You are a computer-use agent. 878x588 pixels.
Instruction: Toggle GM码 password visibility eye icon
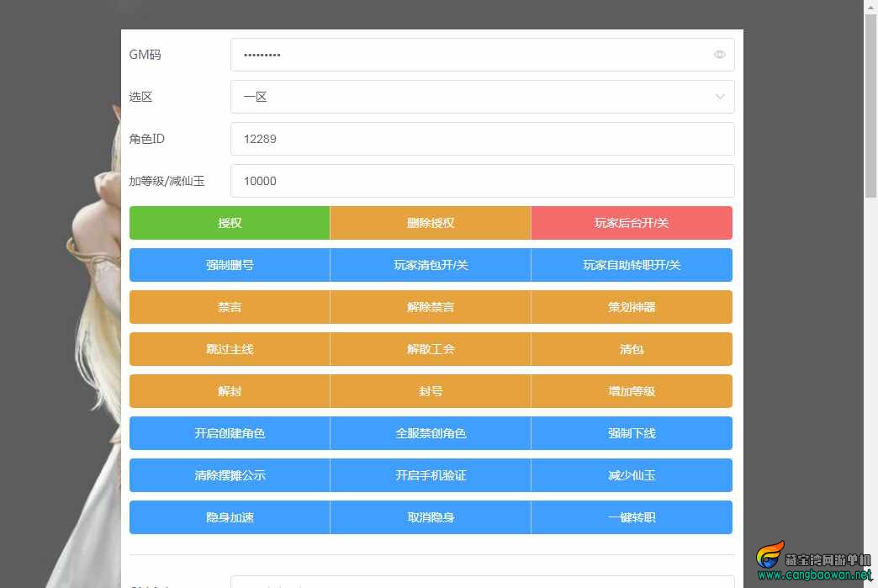(720, 55)
